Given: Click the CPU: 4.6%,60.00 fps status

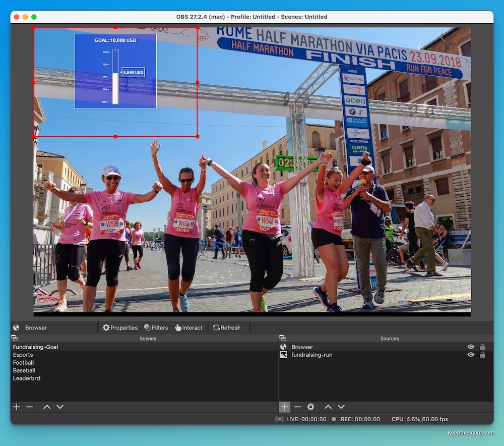Looking at the screenshot, I should pyautogui.click(x=419, y=419).
